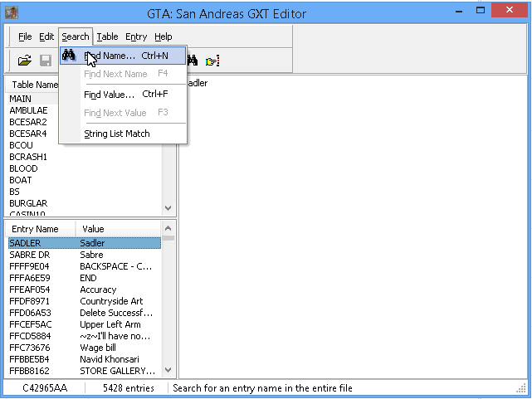This screenshot has height=399, width=532.
Task: Click the C42965AA status bar field
Action: pyautogui.click(x=45, y=388)
